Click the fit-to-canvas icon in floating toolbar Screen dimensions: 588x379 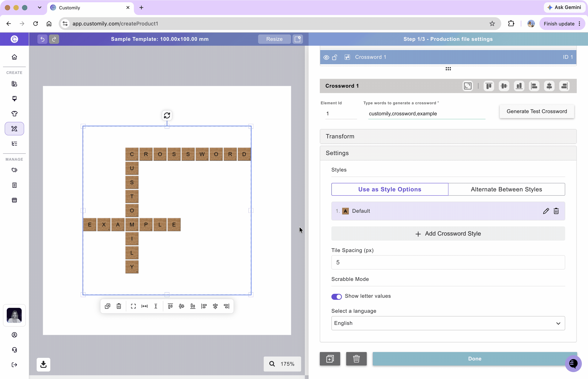[133, 306]
